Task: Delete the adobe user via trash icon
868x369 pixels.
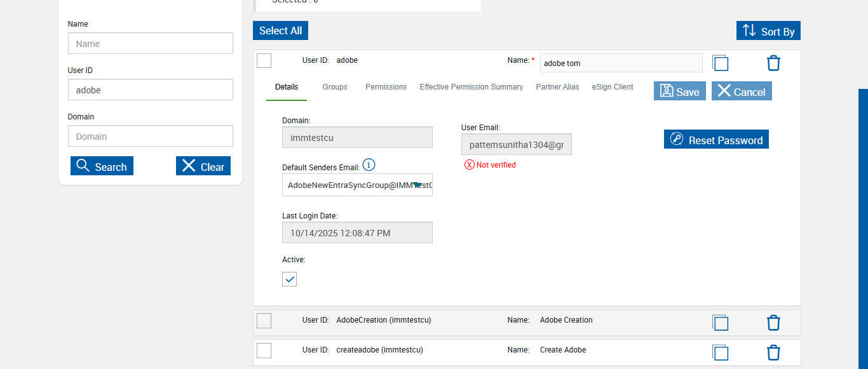Action: (773, 63)
